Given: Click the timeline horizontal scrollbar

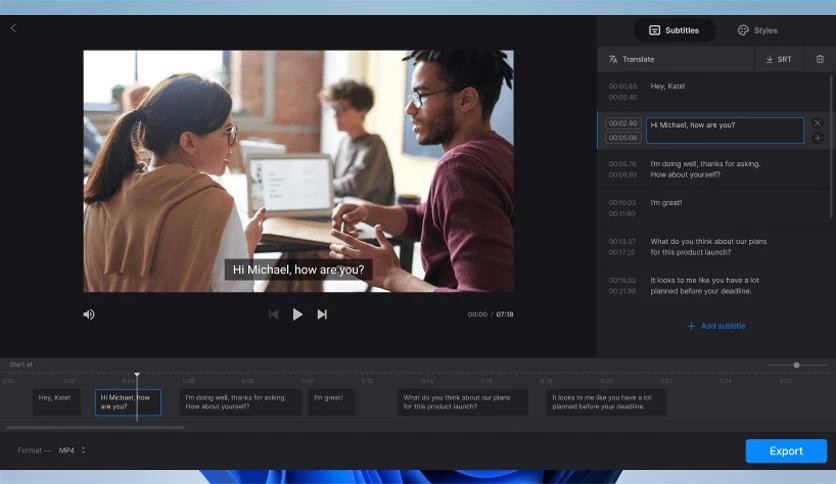Looking at the screenshot, I should click(x=95, y=427).
